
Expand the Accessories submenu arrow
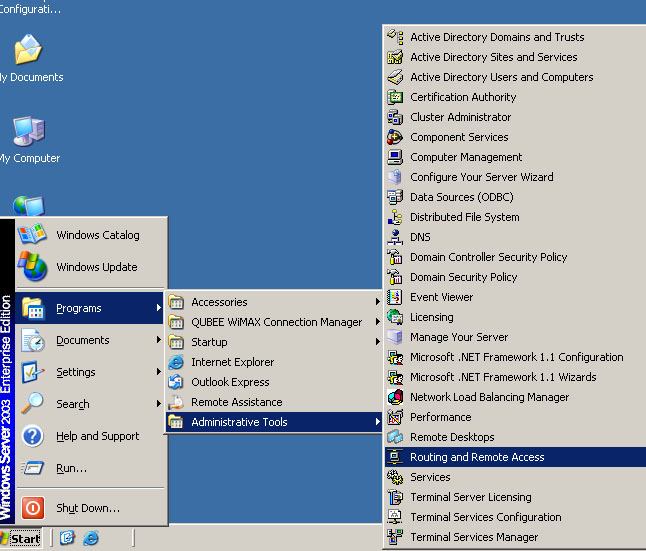pos(377,302)
